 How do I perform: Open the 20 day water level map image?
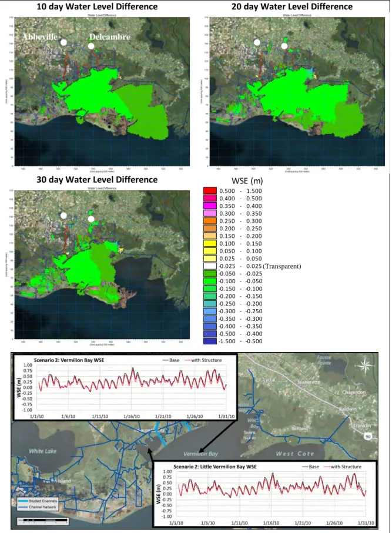(297, 92)
